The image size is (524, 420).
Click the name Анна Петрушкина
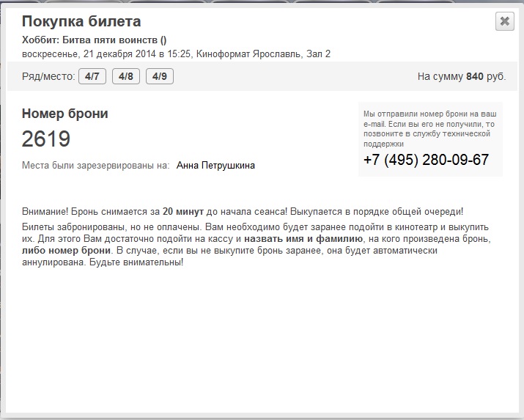click(215, 166)
